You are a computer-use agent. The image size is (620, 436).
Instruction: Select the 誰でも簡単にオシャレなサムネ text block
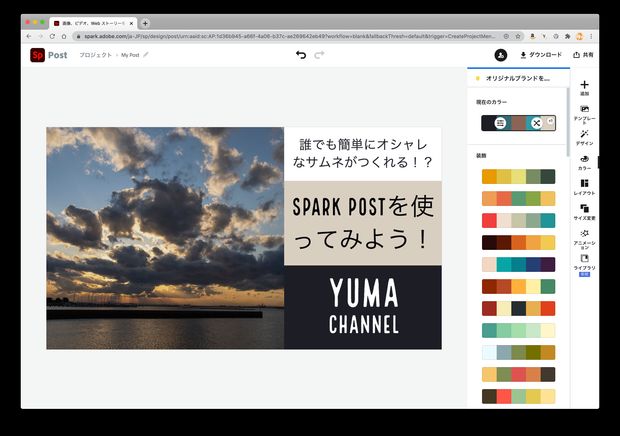[363, 153]
